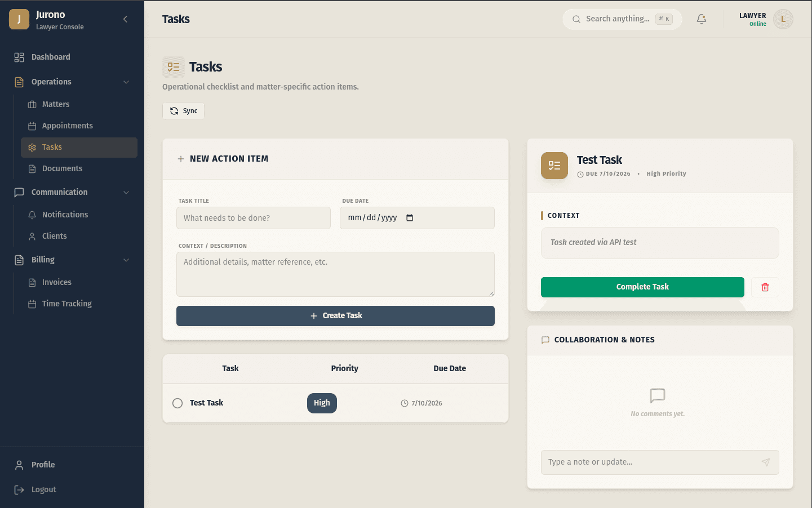
Task: Click the green Complete Task button
Action: pos(642,287)
